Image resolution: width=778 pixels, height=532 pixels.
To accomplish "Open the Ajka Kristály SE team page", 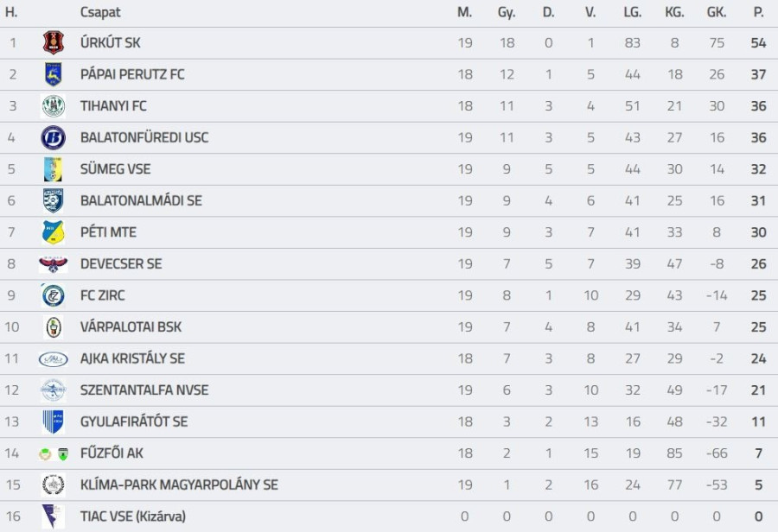I will (x=132, y=358).
